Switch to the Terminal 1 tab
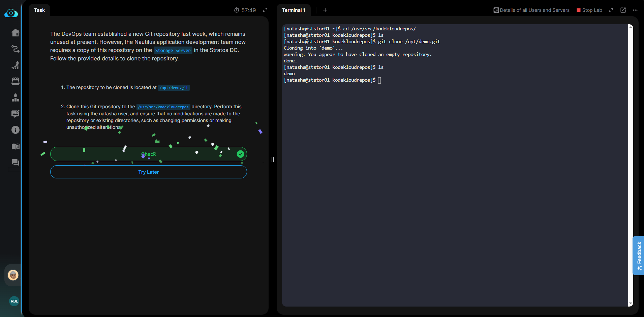644x317 pixels. (293, 10)
